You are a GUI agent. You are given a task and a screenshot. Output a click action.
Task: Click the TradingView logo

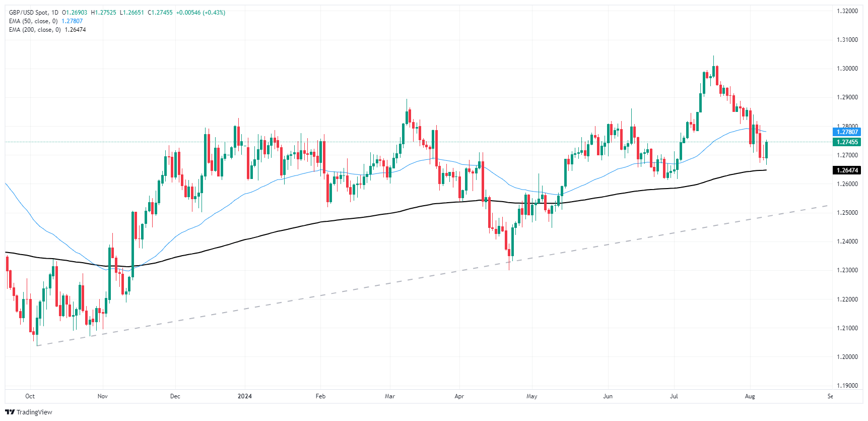pos(29,412)
